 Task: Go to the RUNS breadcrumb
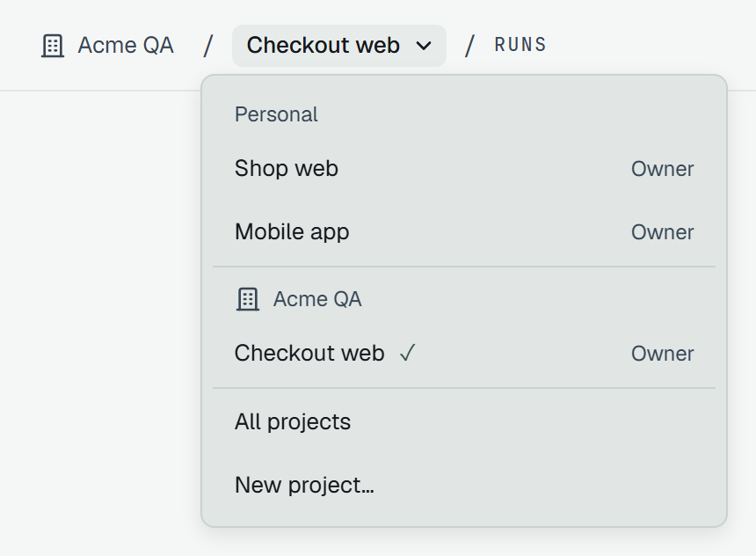click(x=520, y=45)
